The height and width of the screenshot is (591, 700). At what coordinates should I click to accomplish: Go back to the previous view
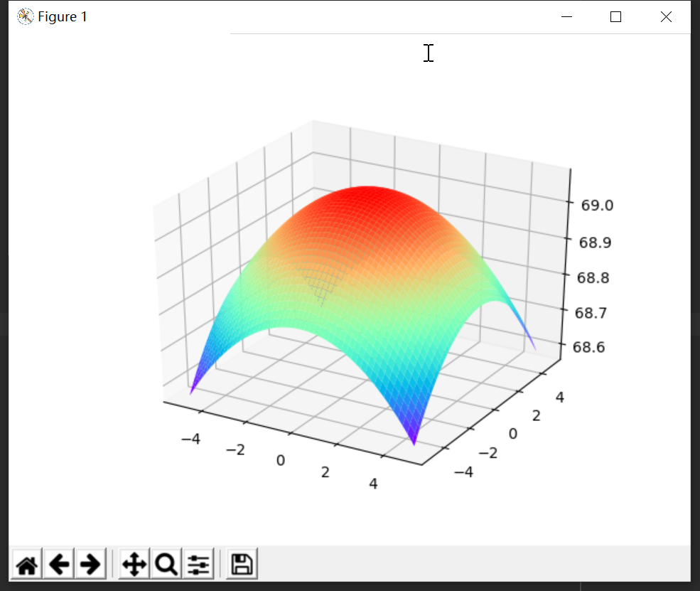(59, 564)
